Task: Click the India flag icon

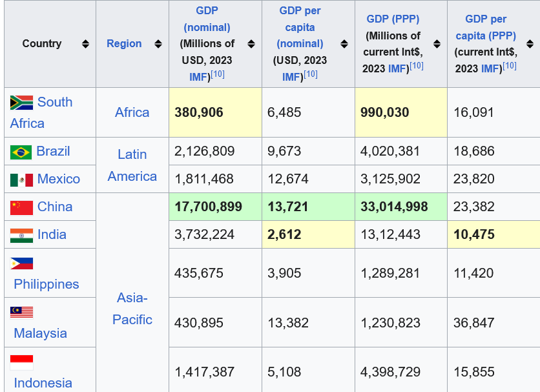Action: click(x=21, y=236)
